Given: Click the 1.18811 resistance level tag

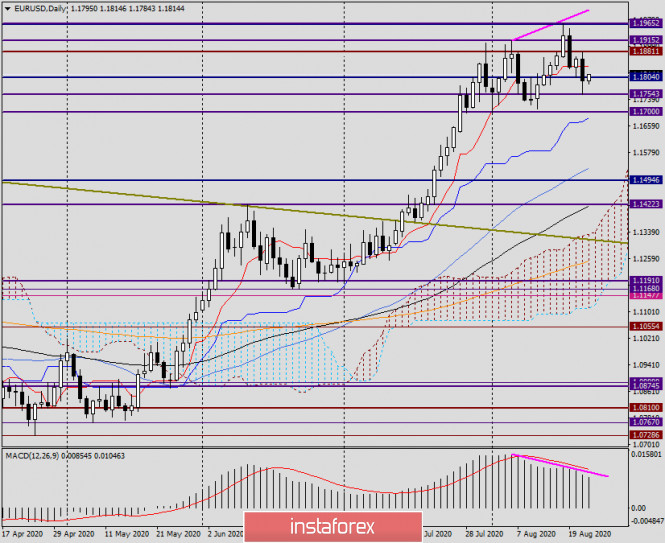Looking at the screenshot, I should pyautogui.click(x=645, y=51).
